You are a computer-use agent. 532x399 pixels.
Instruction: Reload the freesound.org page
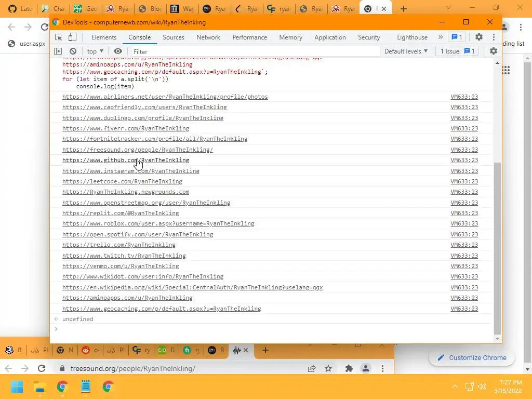pos(42,368)
